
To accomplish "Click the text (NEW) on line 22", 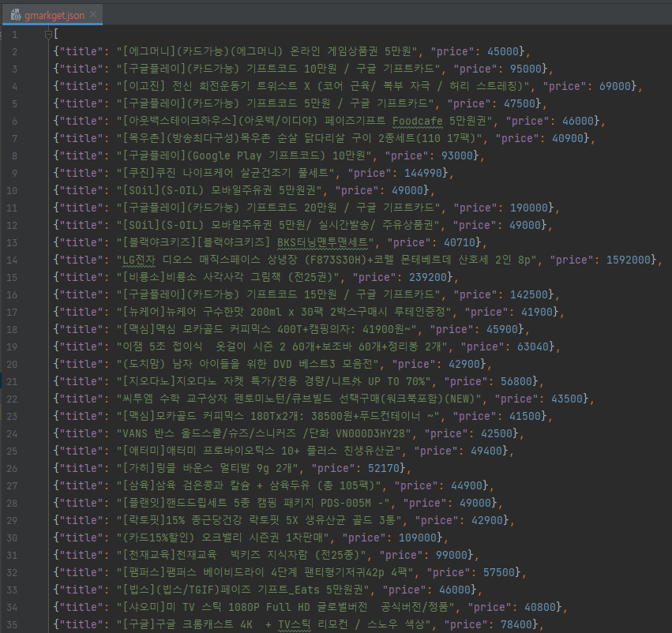I will (x=460, y=399).
